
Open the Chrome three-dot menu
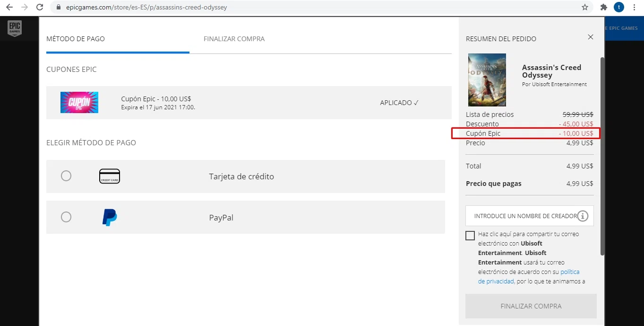(x=634, y=8)
